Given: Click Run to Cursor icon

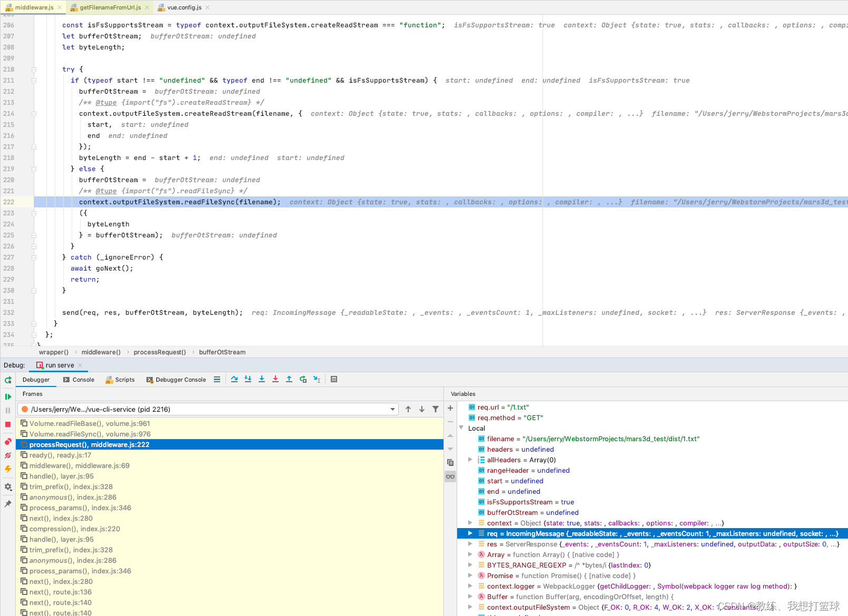Looking at the screenshot, I should pos(317,379).
